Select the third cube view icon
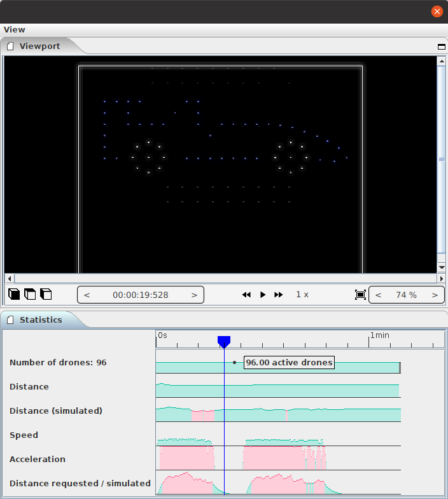The height and width of the screenshot is (499, 448). point(46,294)
